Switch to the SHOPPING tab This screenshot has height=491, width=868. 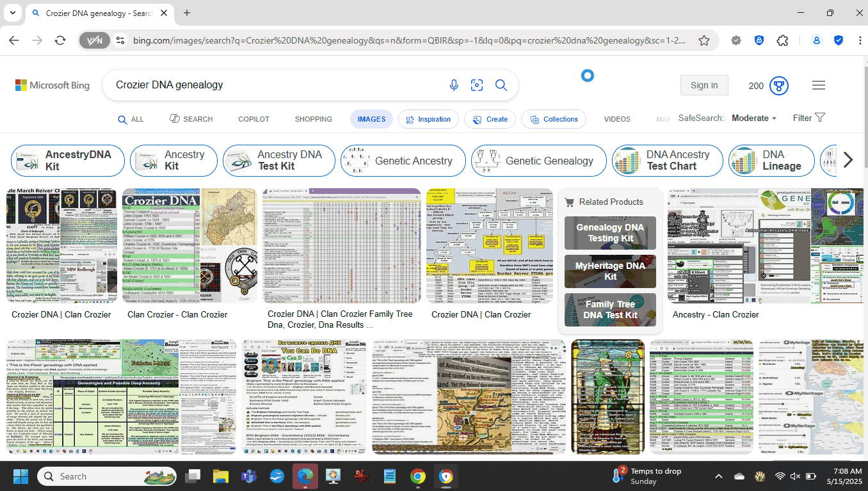tap(313, 119)
